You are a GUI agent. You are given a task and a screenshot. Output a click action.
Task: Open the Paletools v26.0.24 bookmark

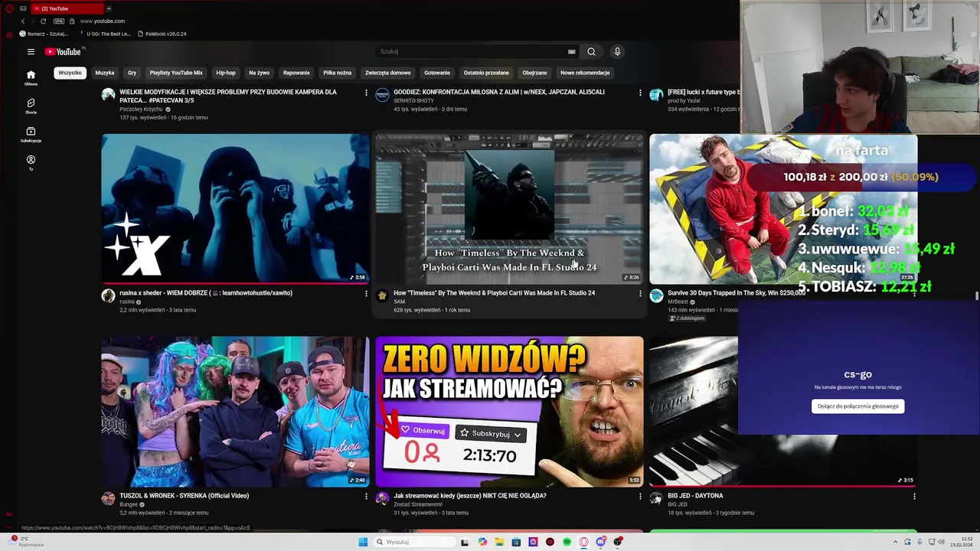tap(162, 34)
